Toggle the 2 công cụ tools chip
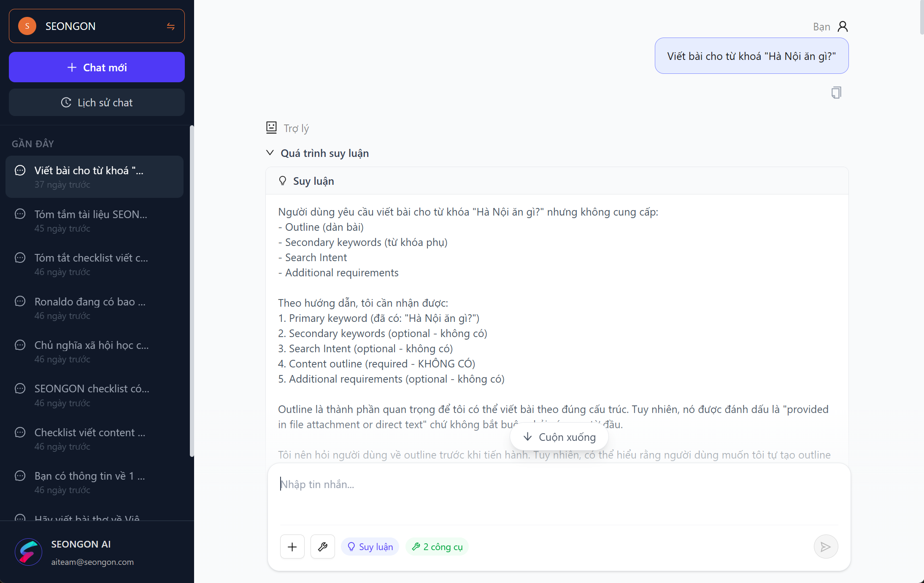This screenshot has height=583, width=924. [x=437, y=547]
